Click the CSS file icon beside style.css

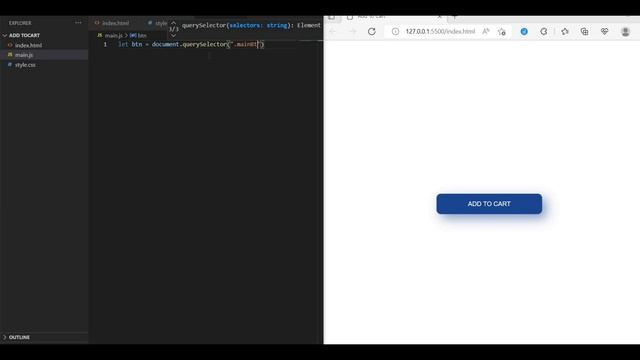[x=10, y=64]
